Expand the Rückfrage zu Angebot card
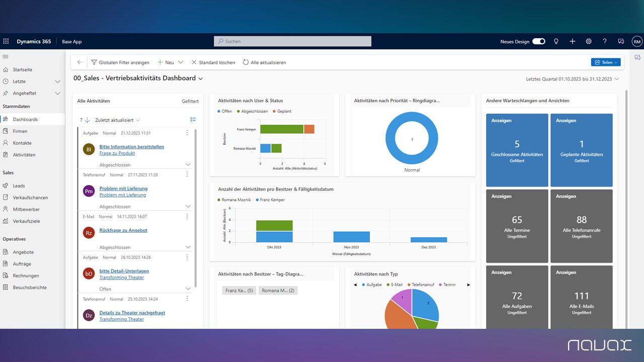Screen dimensions: 644x362 (188, 247)
